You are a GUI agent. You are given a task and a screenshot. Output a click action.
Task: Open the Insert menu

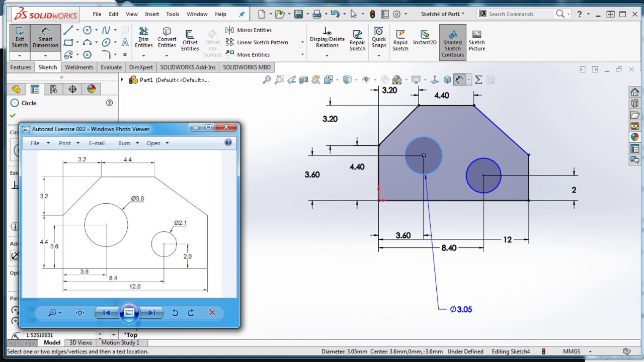pyautogui.click(x=152, y=14)
